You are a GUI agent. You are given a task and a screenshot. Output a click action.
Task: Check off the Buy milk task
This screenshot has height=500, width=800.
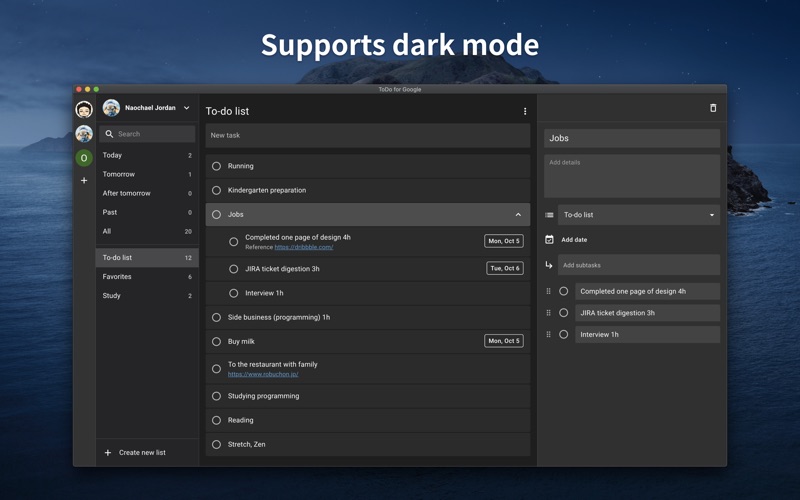point(216,341)
